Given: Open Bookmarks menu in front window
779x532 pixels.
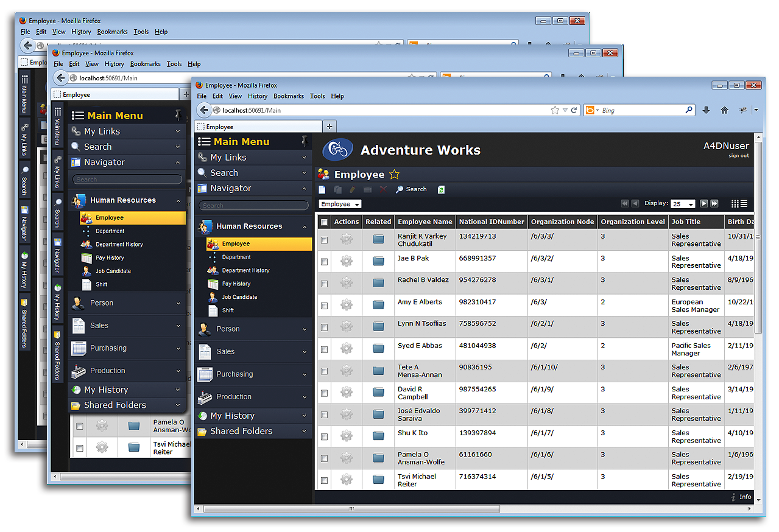Looking at the screenshot, I should tap(289, 96).
